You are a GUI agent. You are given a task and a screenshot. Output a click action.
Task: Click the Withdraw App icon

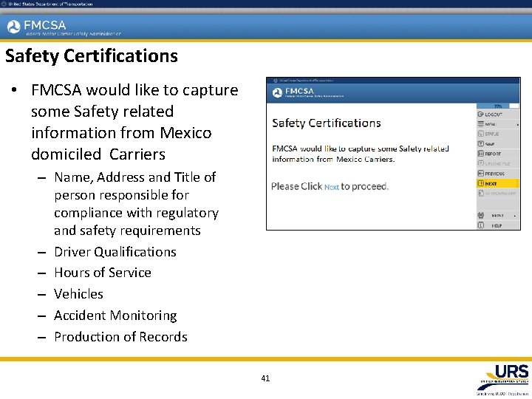[480, 194]
